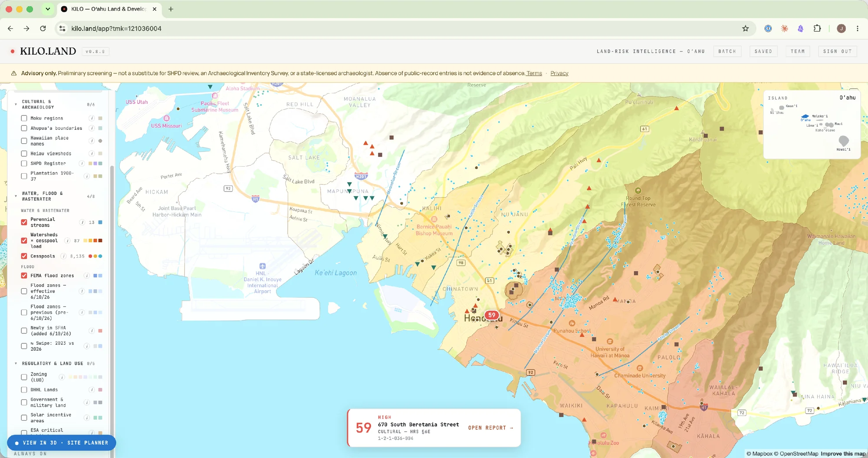Click Watersheds cesspool load color swatches
This screenshot has width=868, height=458.
(x=93, y=241)
